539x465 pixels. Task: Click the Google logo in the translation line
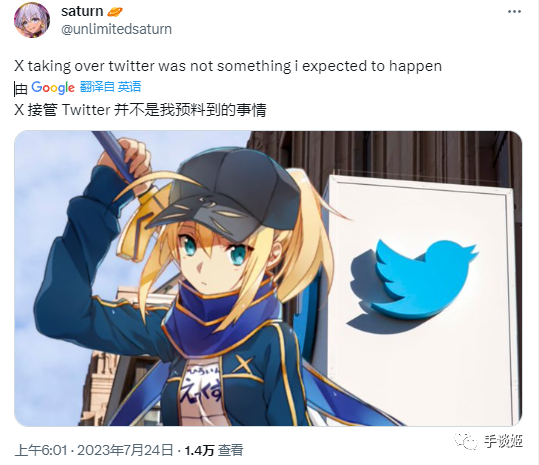53,88
